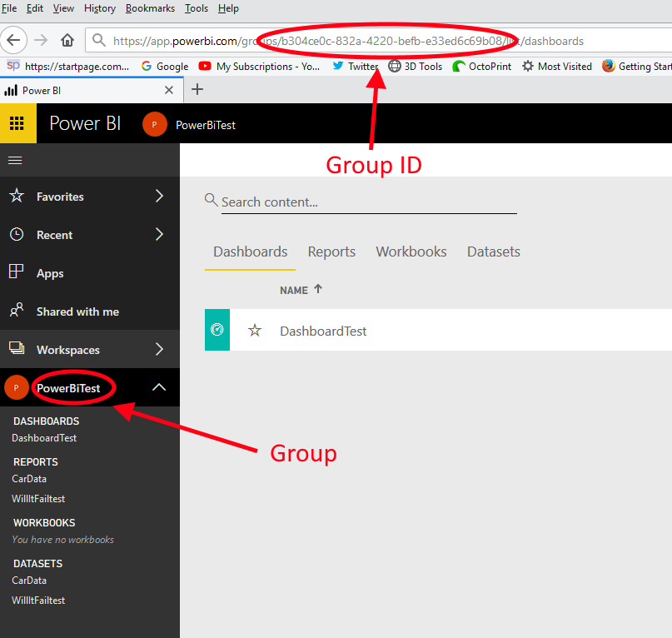Click the WORKBOOKS heading in sidebar

pos(44,523)
